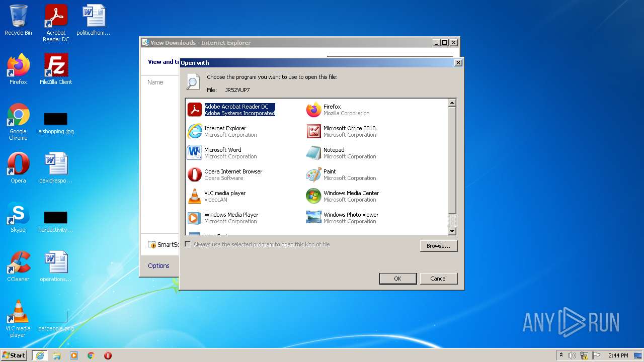Select Google Chrome desktop shortcut
The image size is (644, 362).
point(18,122)
